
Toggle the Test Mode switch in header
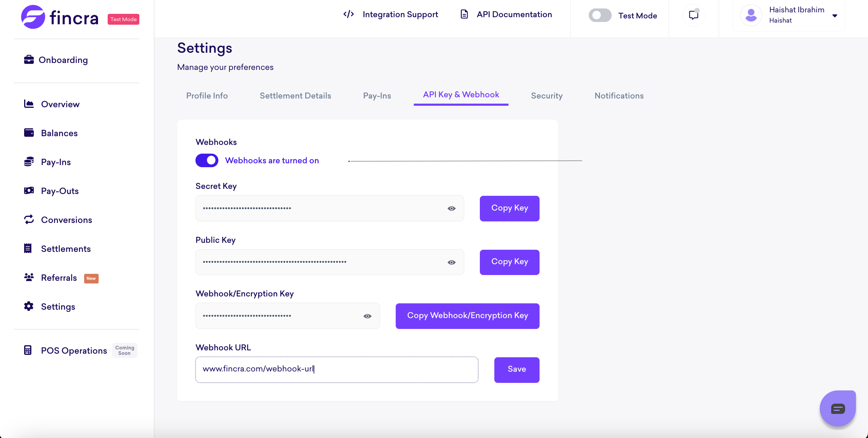point(600,15)
